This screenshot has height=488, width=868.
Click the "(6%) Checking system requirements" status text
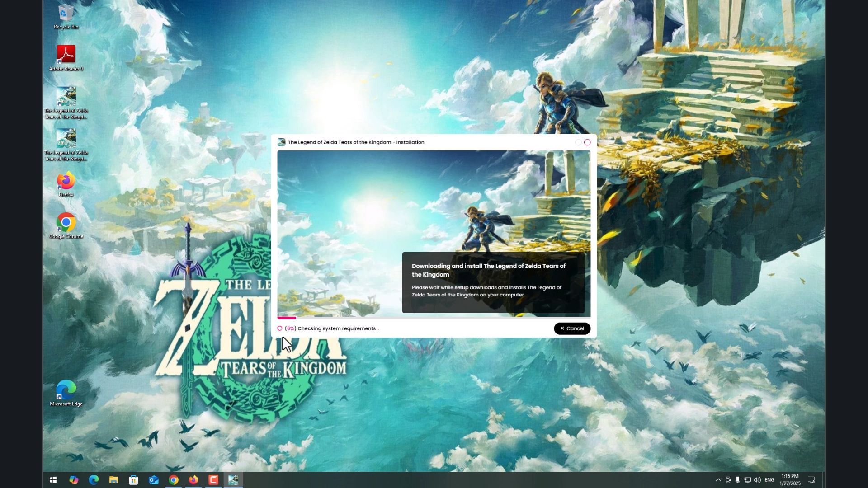332,328
